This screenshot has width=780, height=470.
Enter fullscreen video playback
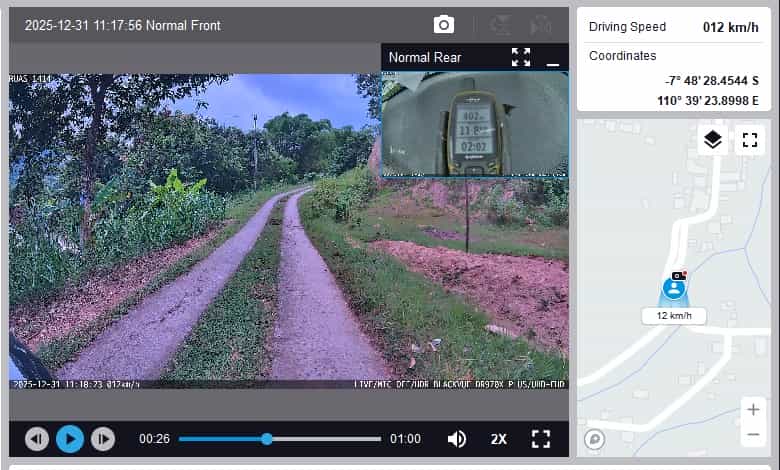click(x=541, y=439)
